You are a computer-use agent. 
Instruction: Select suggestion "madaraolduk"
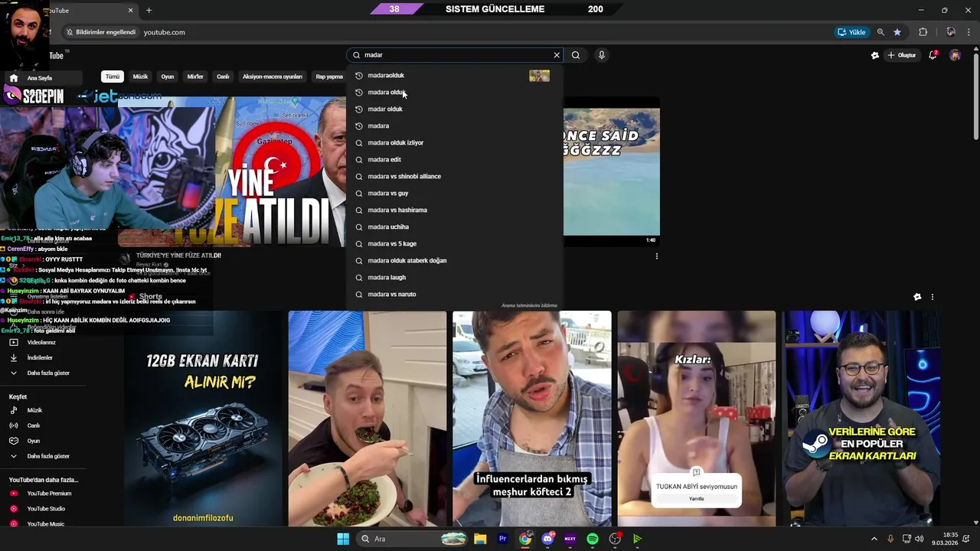click(455, 76)
